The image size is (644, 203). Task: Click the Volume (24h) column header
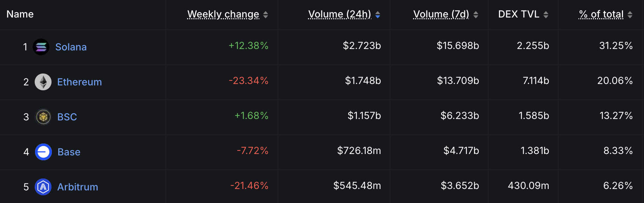click(339, 14)
